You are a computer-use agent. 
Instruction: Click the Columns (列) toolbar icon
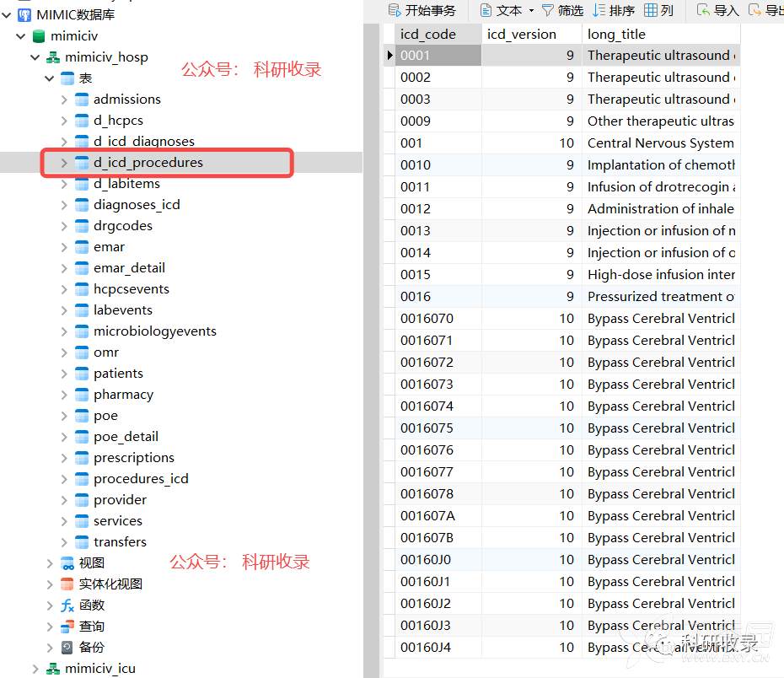click(x=651, y=10)
